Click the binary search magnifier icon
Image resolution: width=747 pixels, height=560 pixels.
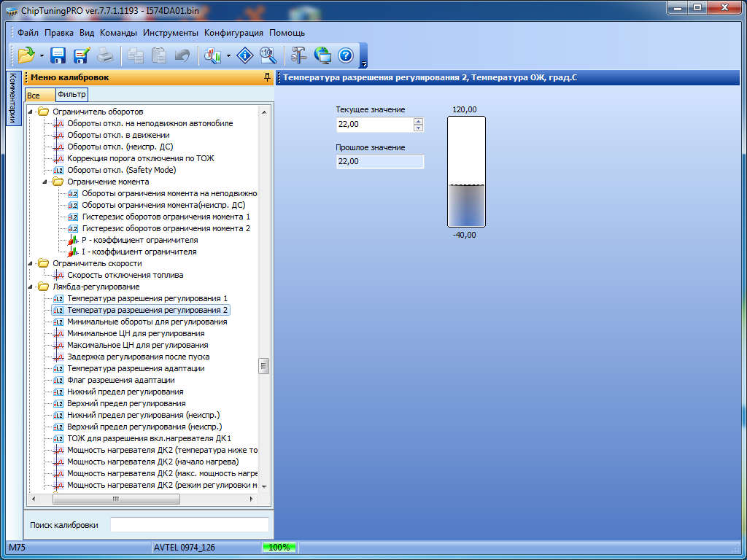click(268, 55)
